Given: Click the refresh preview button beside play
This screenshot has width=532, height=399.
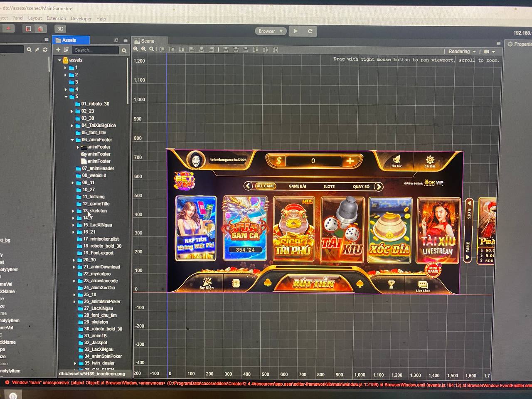Looking at the screenshot, I should [x=310, y=31].
